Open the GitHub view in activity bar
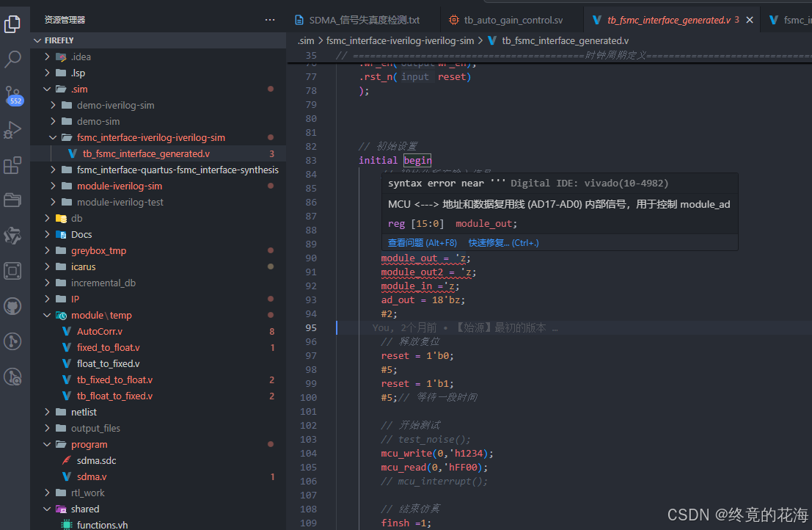Image resolution: width=812 pixels, height=530 pixels. click(x=12, y=306)
